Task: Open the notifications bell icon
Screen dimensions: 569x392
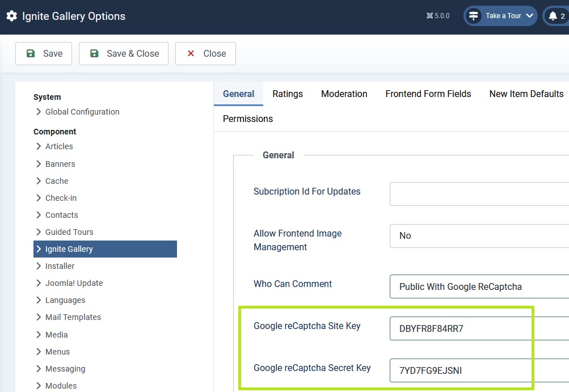Action: [553, 16]
